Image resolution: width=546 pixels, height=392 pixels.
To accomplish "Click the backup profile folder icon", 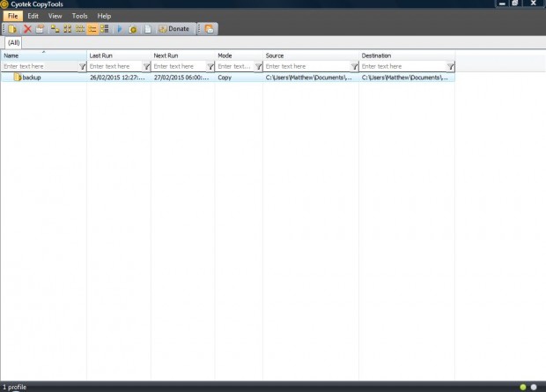I will click(x=18, y=77).
